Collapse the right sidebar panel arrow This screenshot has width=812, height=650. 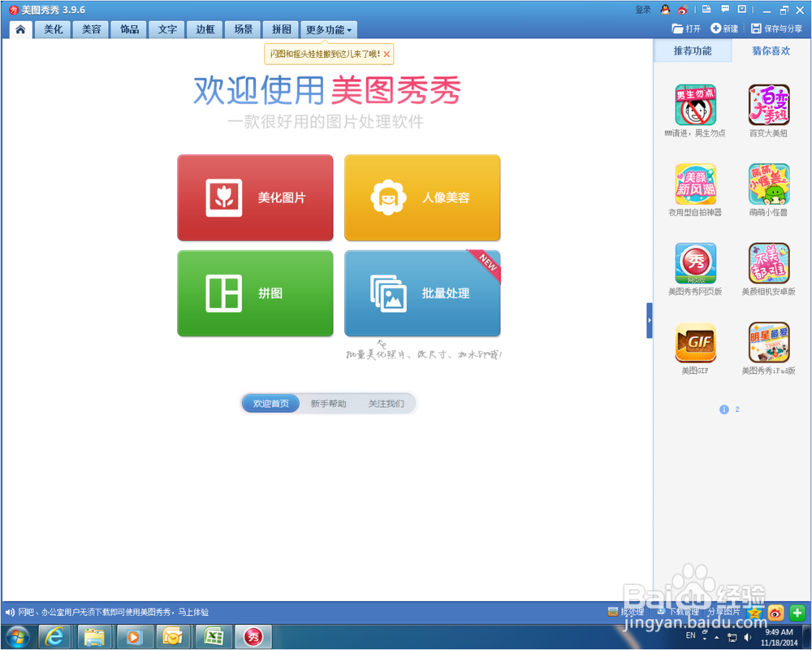coord(650,320)
